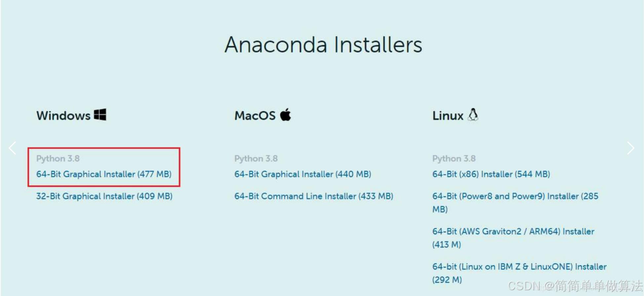Click the Linux penguin icon
644x296 pixels.
pos(473,115)
